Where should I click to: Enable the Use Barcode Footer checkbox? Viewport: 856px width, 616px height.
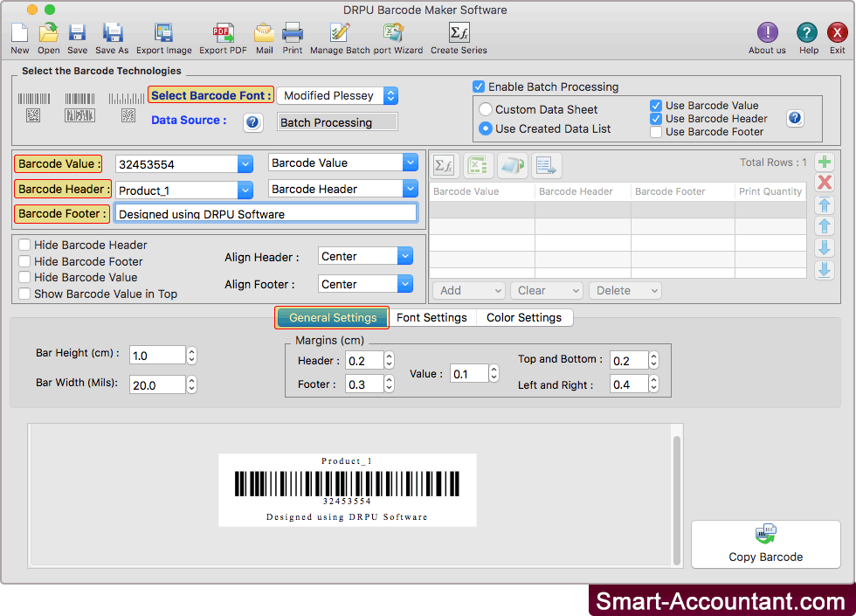tap(656, 132)
